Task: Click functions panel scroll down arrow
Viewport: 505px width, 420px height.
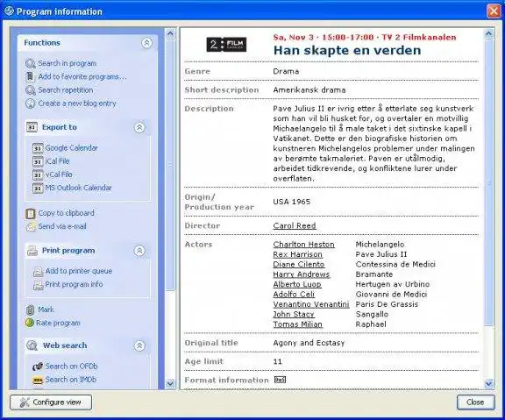Action: (x=170, y=383)
